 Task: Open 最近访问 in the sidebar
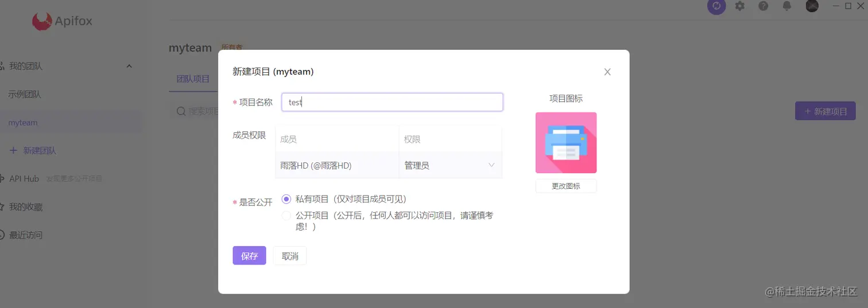[26, 235]
